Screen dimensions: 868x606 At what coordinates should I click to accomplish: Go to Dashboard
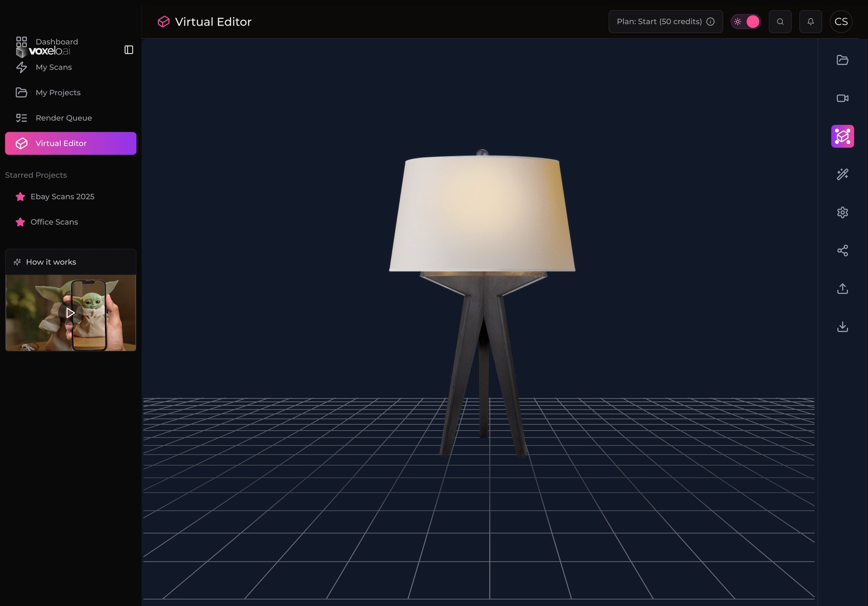[x=56, y=41]
